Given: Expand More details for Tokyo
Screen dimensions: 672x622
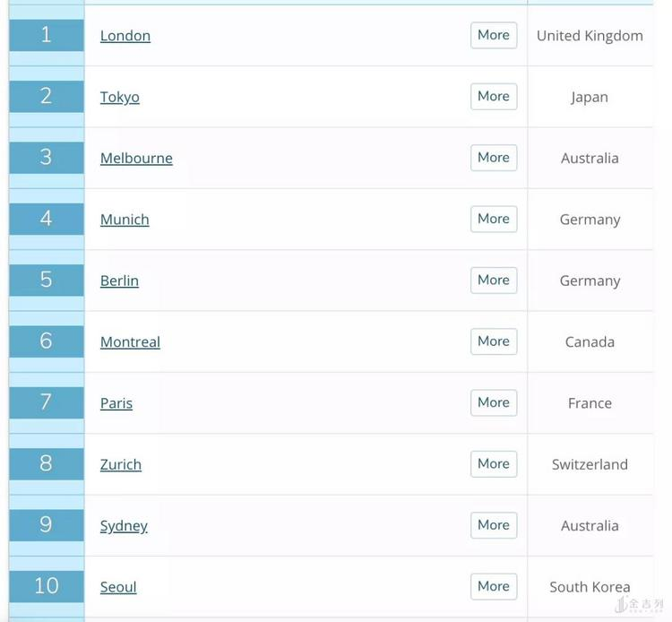Looking at the screenshot, I should coord(494,96).
